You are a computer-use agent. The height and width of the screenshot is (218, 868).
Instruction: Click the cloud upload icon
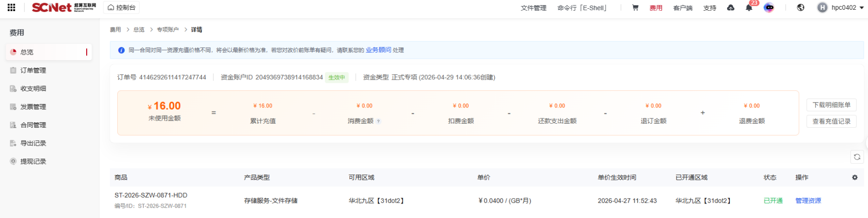[x=731, y=7]
